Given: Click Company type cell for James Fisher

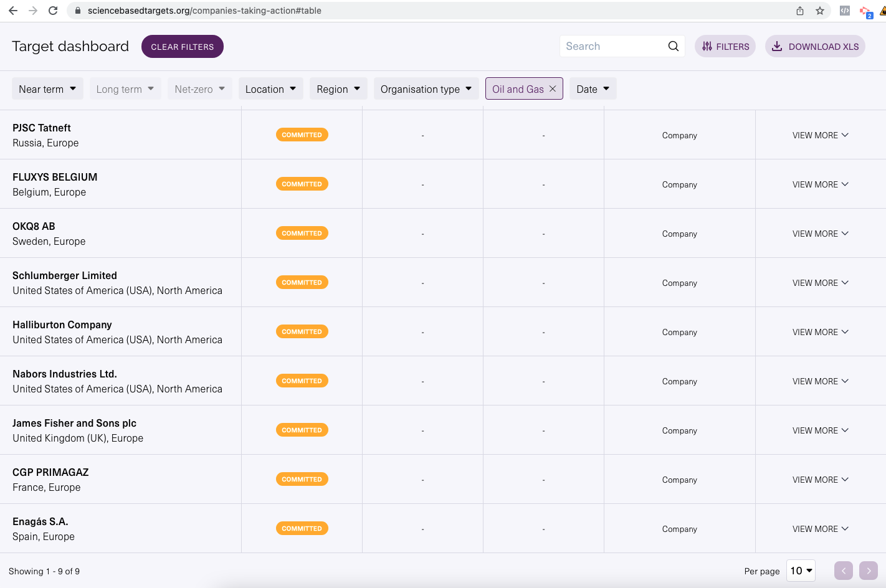Looking at the screenshot, I should pos(679,430).
